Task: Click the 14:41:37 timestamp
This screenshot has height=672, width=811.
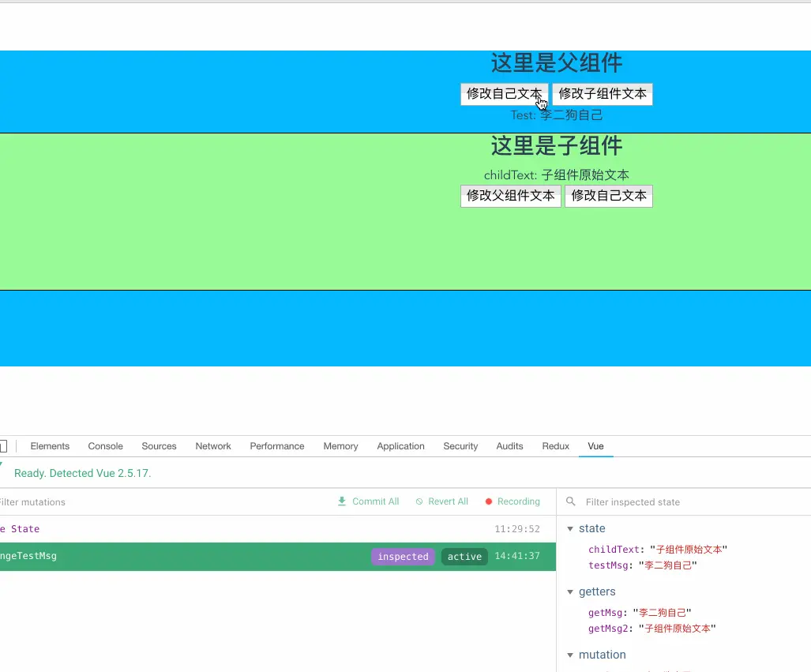Action: point(517,556)
